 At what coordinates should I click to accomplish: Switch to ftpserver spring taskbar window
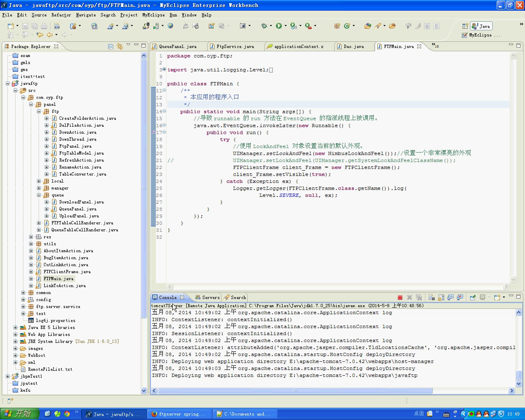[x=179, y=414]
